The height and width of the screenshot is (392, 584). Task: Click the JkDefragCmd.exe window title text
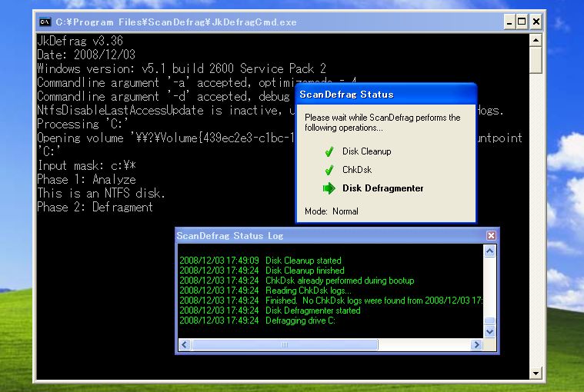[x=176, y=22]
